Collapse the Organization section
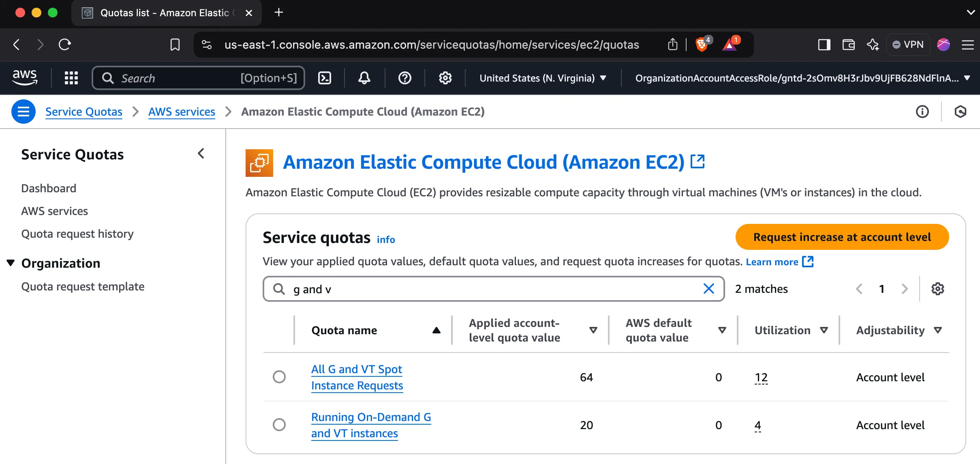This screenshot has width=980, height=464. click(11, 263)
